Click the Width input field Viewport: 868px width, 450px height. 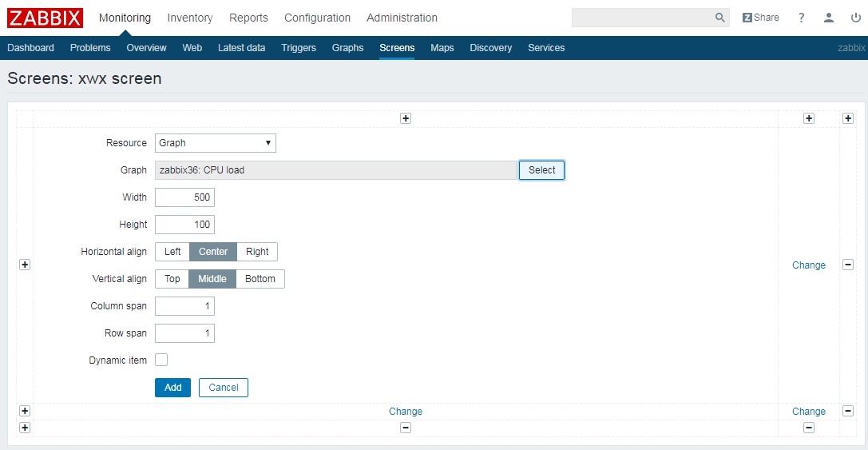click(x=184, y=197)
